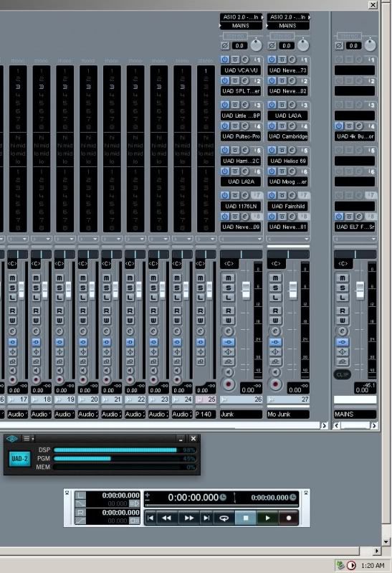Click the fast forward transport button
This screenshot has height=573, width=392.
pos(189,518)
